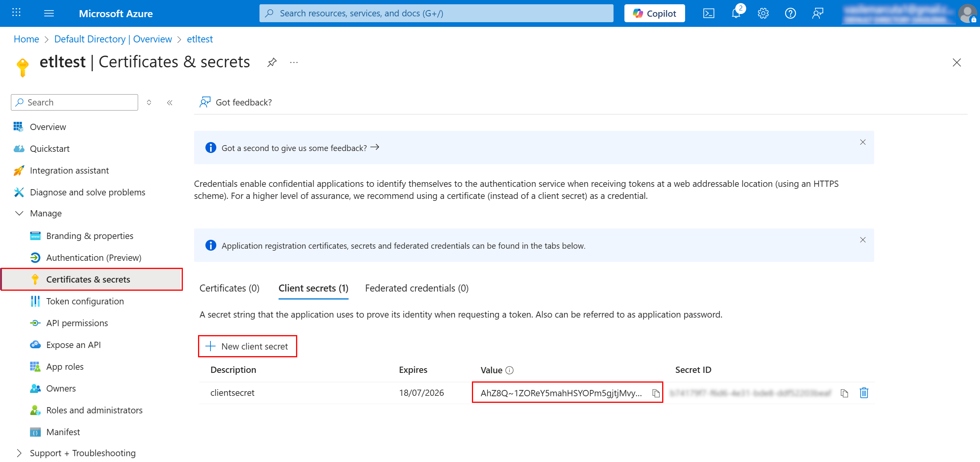The width and height of the screenshot is (980, 462).
Task: Collapse the left navigation pane
Action: [170, 102]
